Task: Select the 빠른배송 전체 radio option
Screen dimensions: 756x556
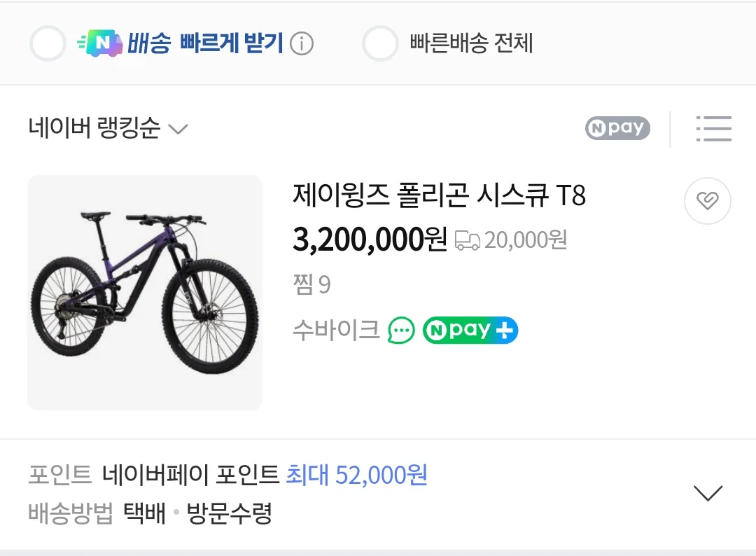Action: 380,43
